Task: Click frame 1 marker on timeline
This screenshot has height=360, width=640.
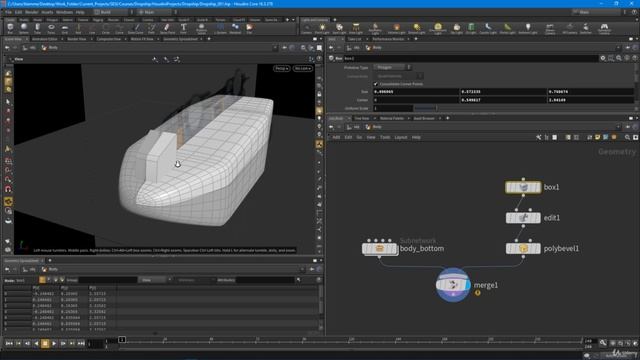Action: [122, 340]
